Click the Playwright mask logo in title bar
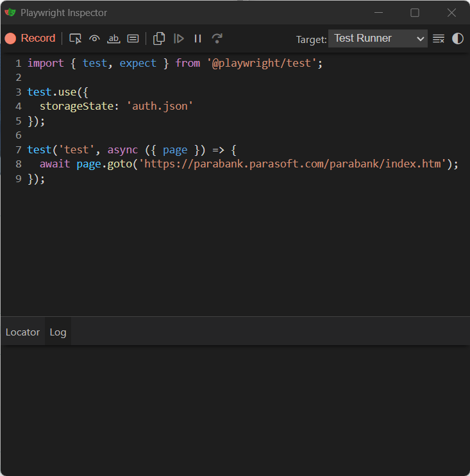 click(x=10, y=12)
